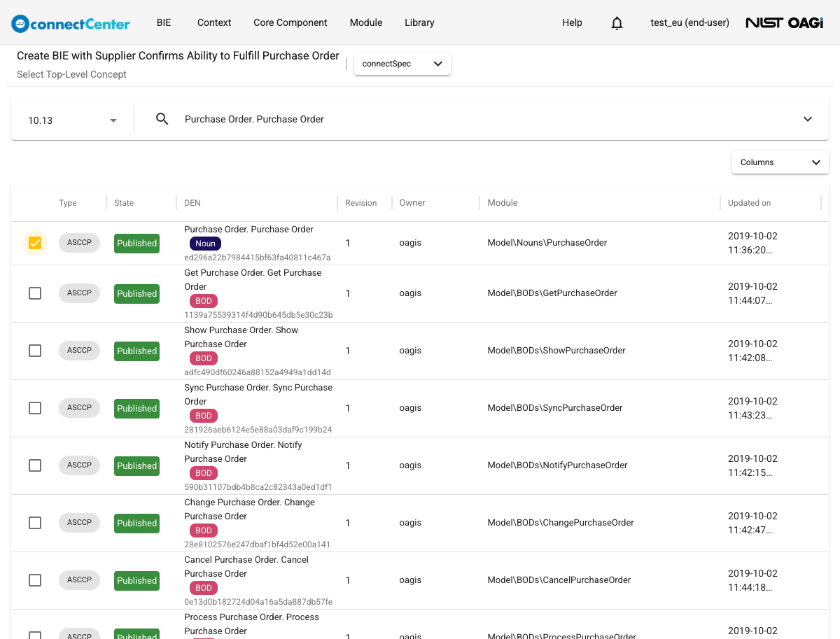Click Model\BODs\GetPurchaseOrder module cell

point(552,293)
